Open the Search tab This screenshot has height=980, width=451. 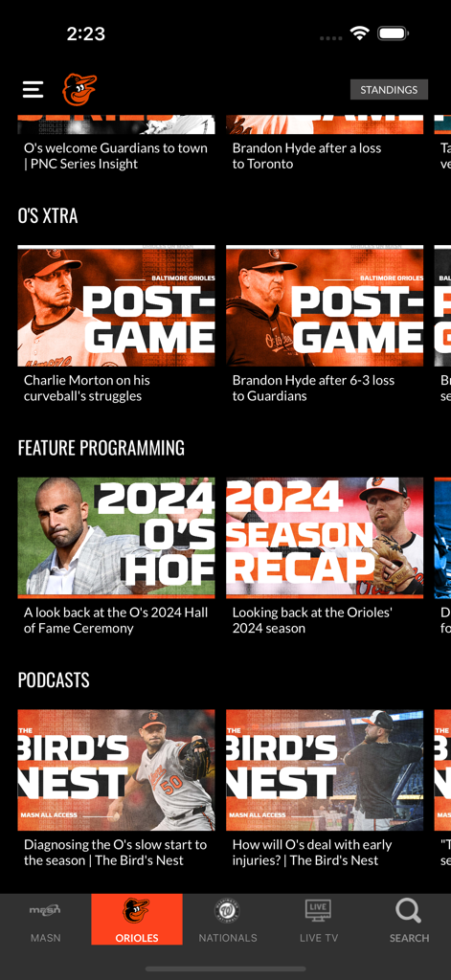pyautogui.click(x=409, y=920)
